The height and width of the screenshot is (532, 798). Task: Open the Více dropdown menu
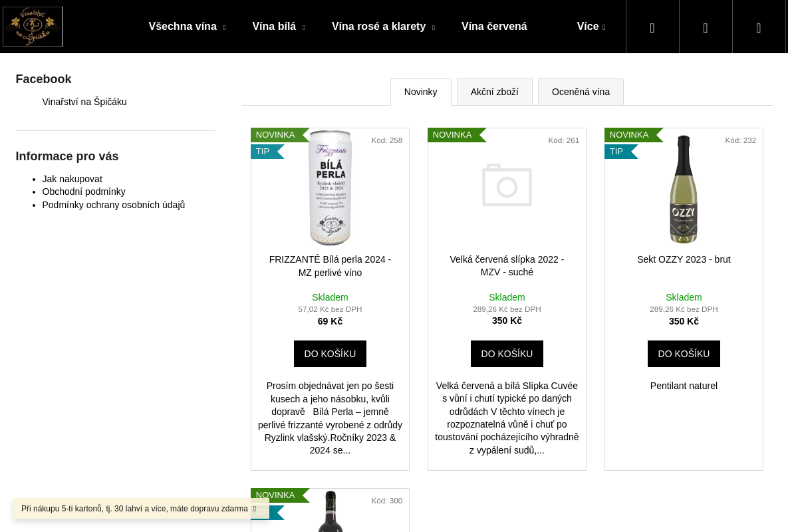pyautogui.click(x=591, y=27)
